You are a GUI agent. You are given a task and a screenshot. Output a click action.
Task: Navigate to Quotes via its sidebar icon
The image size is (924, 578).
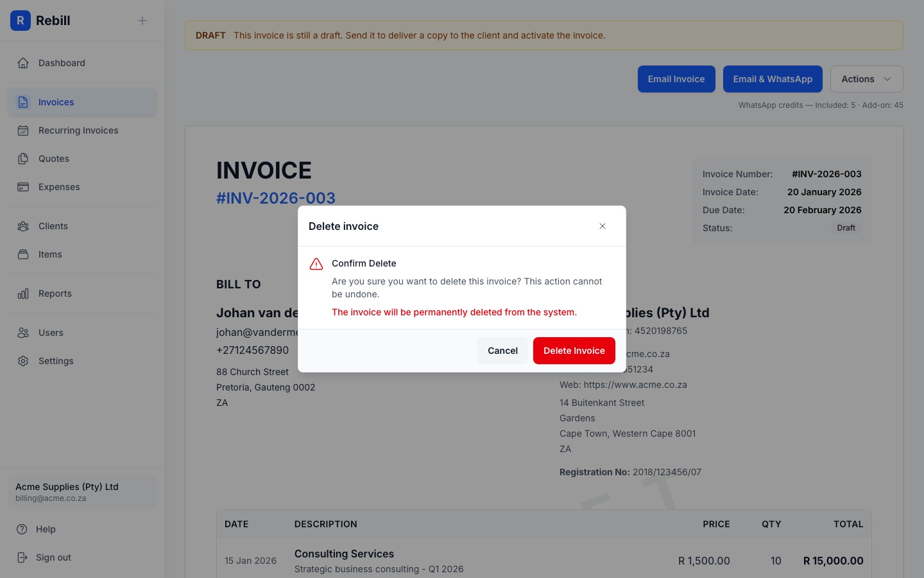point(23,159)
